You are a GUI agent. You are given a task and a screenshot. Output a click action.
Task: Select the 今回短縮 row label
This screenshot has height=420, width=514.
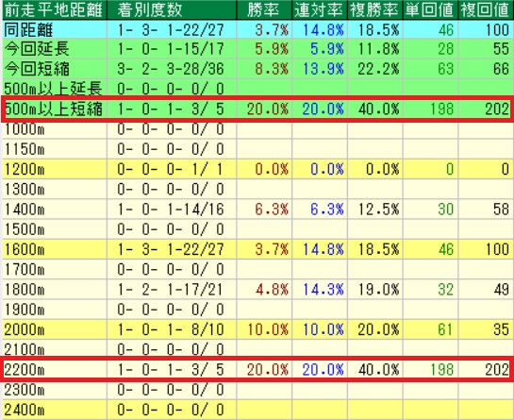pyautogui.click(x=37, y=69)
